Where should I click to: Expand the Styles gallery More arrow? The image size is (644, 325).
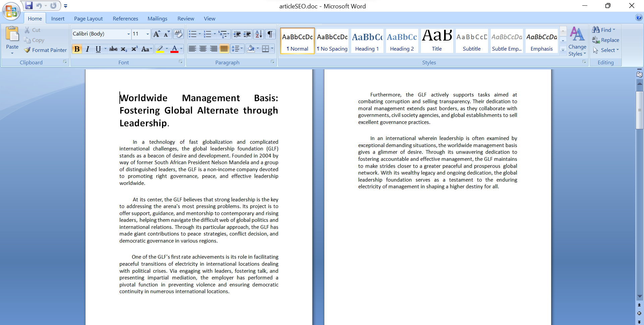pos(563,50)
